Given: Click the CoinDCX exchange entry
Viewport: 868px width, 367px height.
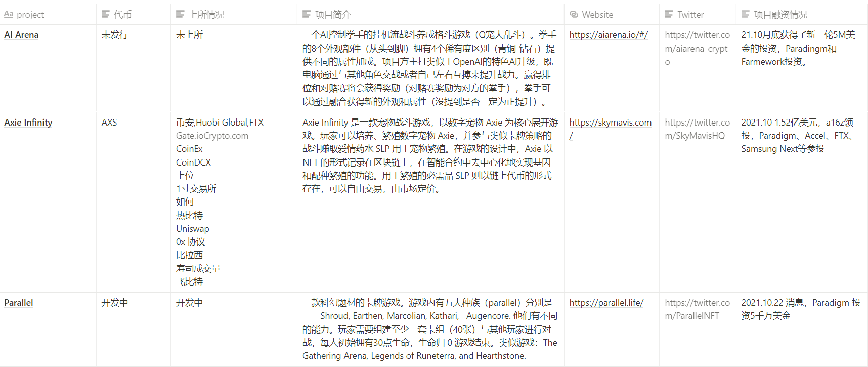Looking at the screenshot, I should 193,162.
